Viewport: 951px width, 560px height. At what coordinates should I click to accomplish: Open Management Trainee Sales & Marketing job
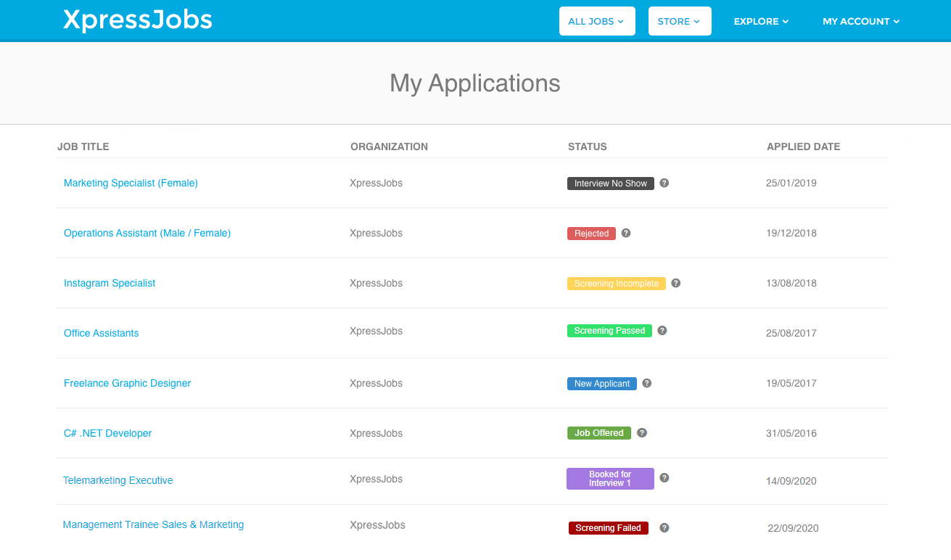pyautogui.click(x=153, y=524)
